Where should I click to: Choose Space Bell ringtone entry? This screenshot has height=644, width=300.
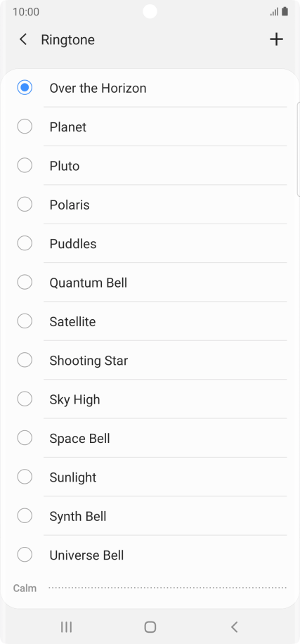[150, 438]
